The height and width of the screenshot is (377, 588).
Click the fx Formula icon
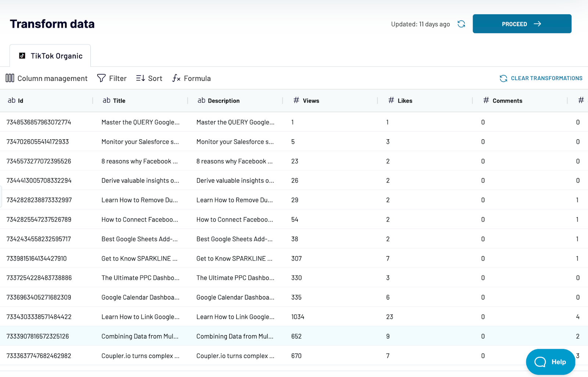[x=176, y=78]
